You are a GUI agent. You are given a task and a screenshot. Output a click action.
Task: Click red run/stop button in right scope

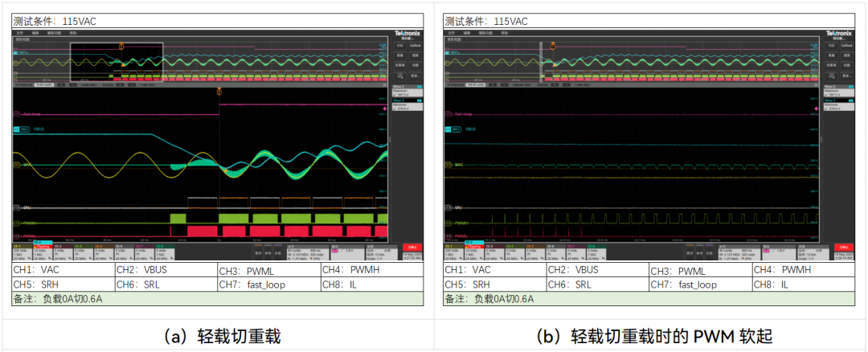tap(845, 248)
